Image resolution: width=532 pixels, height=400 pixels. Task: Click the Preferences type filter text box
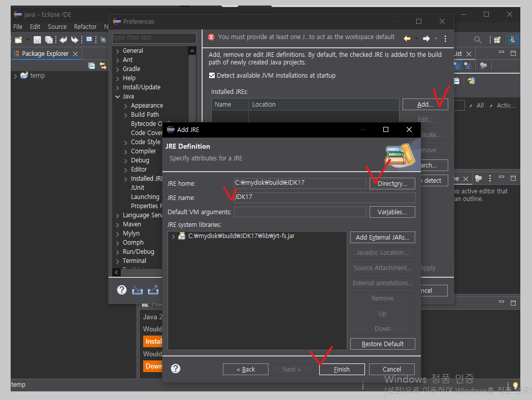click(154, 38)
